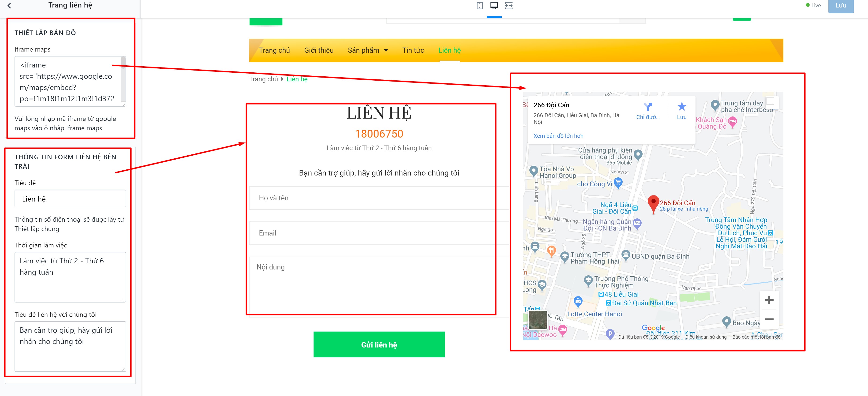The width and height of the screenshot is (868, 396).
Task: Click the star save icon on map
Action: tap(682, 107)
